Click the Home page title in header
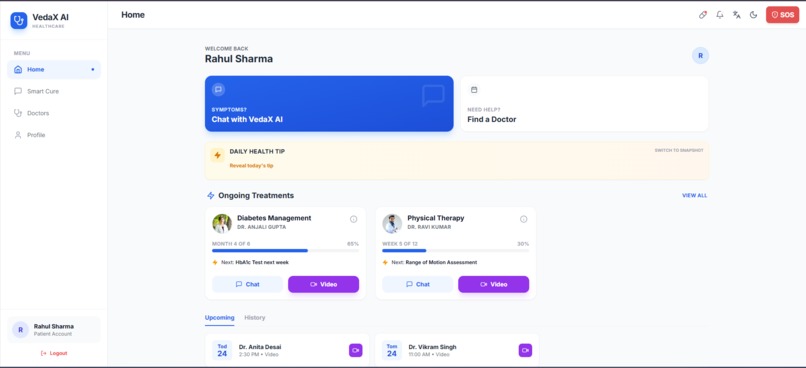 click(133, 15)
